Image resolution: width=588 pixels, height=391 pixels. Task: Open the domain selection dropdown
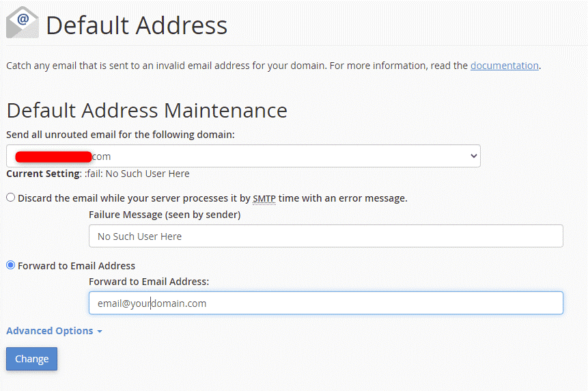[x=242, y=156]
